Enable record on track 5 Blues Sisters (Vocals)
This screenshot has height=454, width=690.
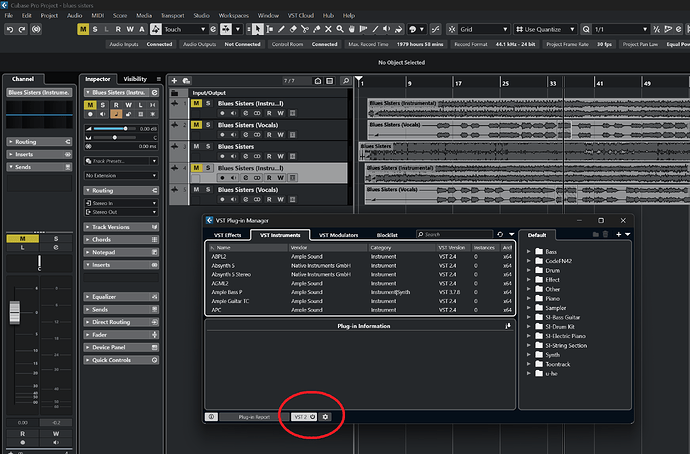click(x=222, y=199)
